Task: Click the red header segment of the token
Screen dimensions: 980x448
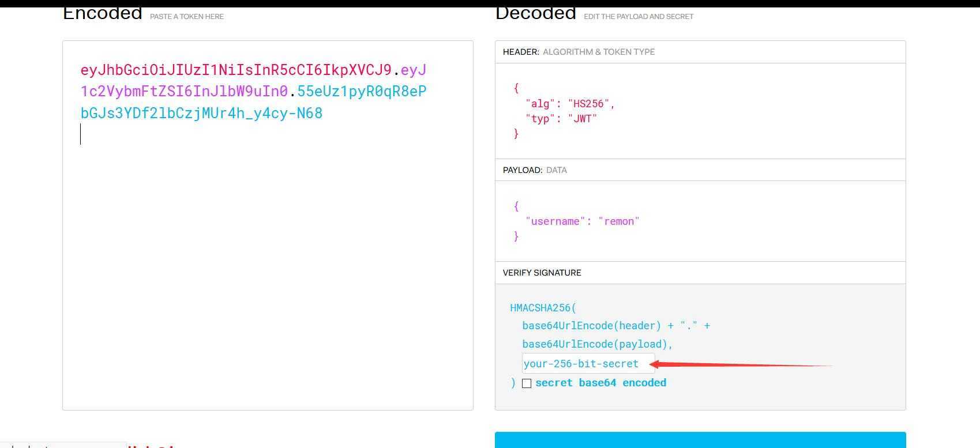Action: 236,70
